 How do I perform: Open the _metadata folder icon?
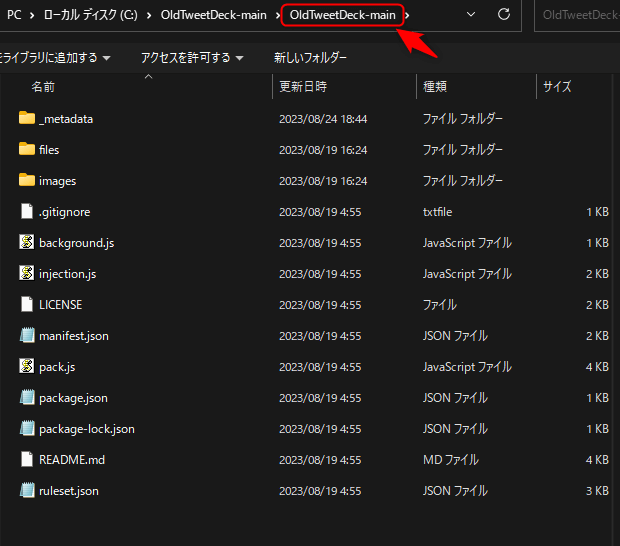tap(27, 118)
